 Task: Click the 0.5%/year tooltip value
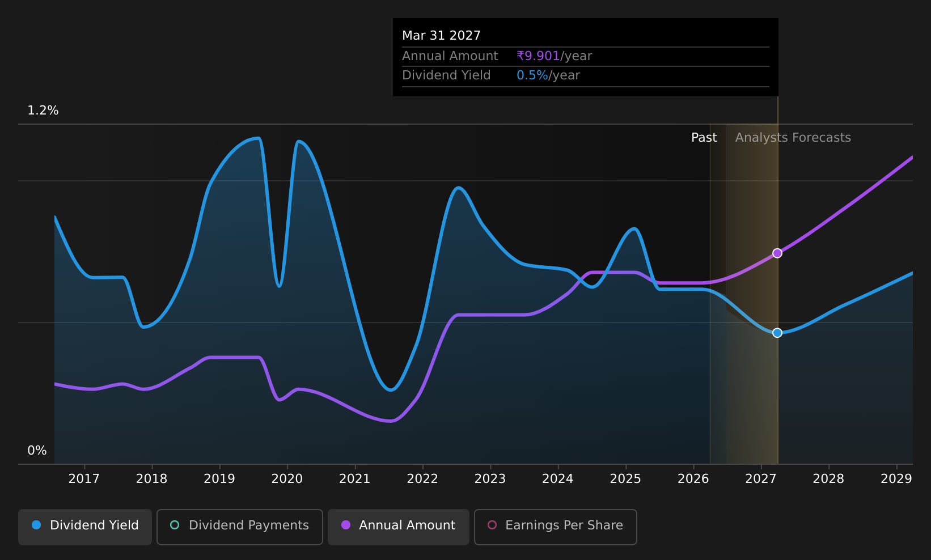tap(548, 75)
